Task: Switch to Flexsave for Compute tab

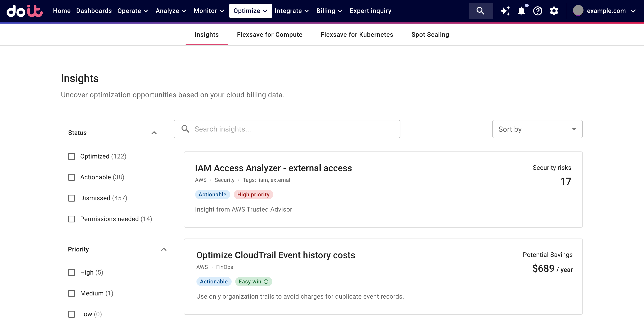Action: (x=269, y=34)
